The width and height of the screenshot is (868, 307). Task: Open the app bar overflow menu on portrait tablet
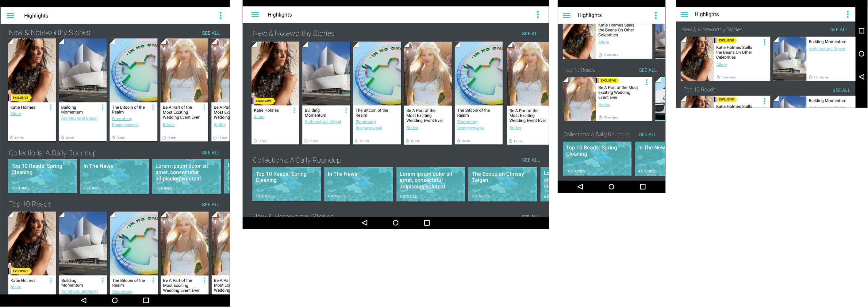(x=221, y=16)
